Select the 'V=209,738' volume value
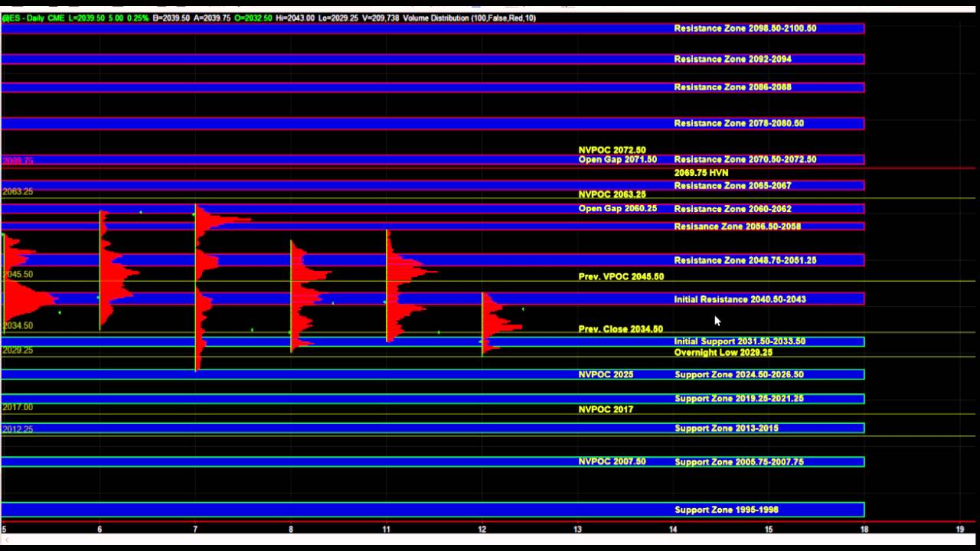This screenshot has height=551, width=980. click(381, 18)
